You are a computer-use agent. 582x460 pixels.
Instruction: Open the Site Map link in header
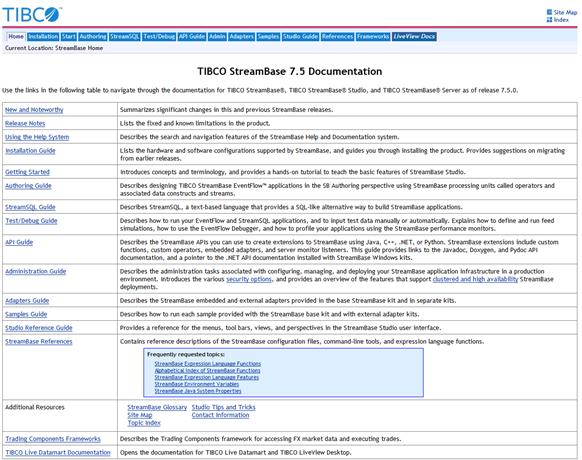coord(565,12)
